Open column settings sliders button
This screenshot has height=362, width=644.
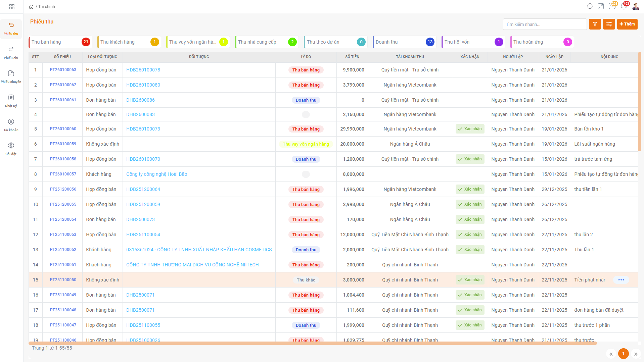(x=609, y=24)
